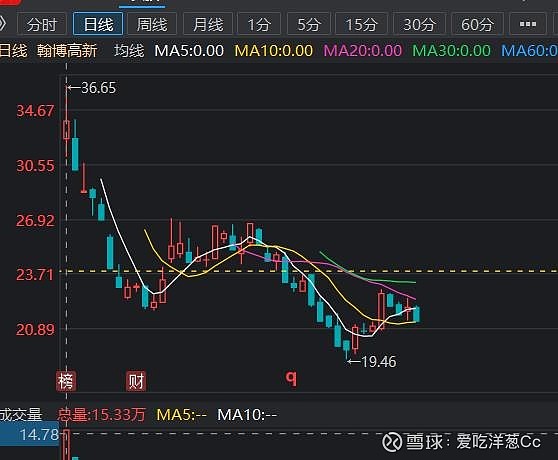Click the magenta MA20 indicator label
This screenshot has height=460, width=558.
pyautogui.click(x=363, y=51)
